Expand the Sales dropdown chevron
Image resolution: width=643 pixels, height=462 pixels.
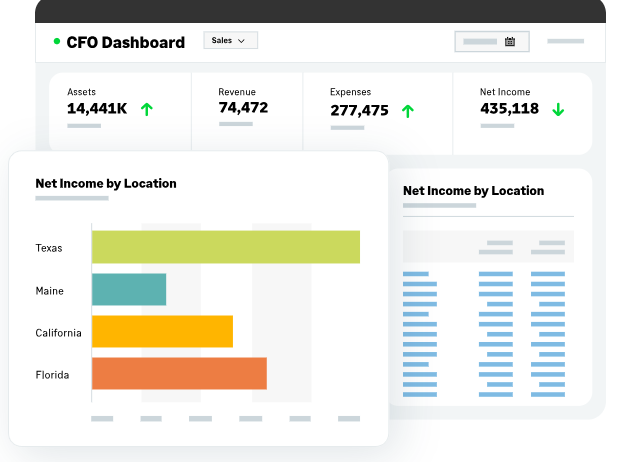coord(241,41)
